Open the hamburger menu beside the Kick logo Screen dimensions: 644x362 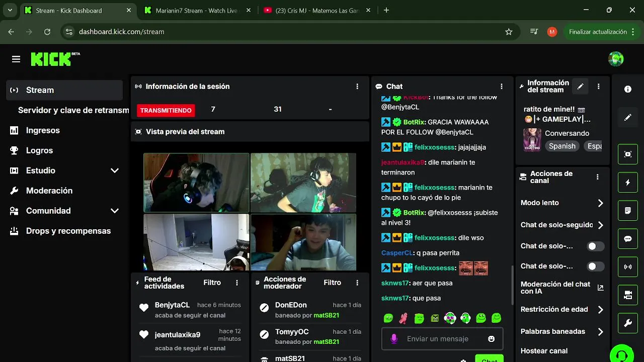coord(16,59)
